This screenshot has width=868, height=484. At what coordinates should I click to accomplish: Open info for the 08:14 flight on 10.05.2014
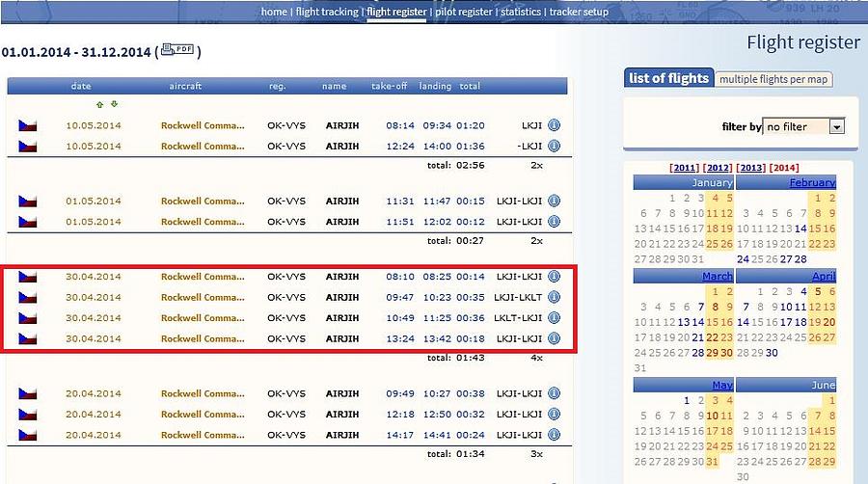554,125
